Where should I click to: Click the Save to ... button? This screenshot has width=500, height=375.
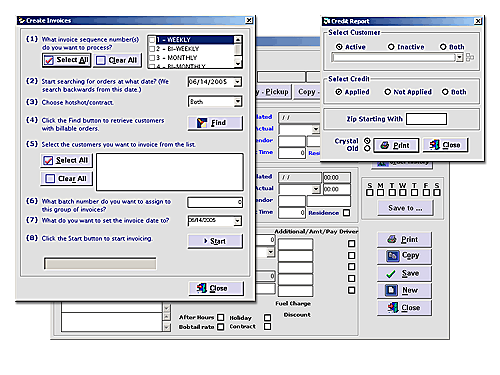tap(405, 208)
